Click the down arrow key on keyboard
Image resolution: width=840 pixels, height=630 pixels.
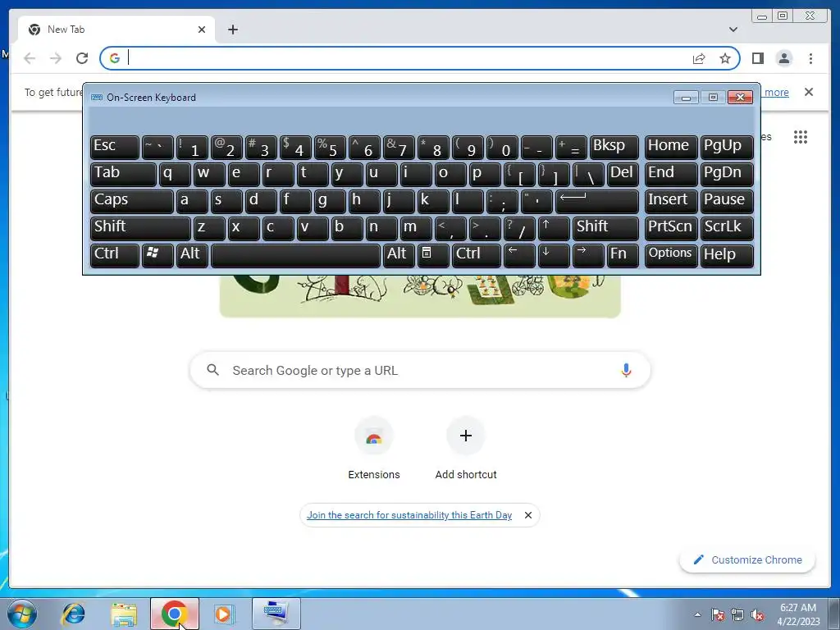[554, 255]
